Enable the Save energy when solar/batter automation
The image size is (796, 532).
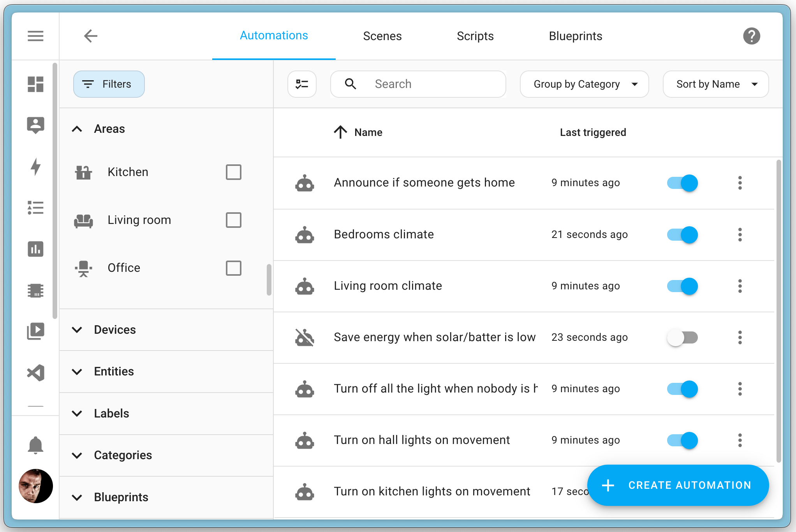(683, 337)
